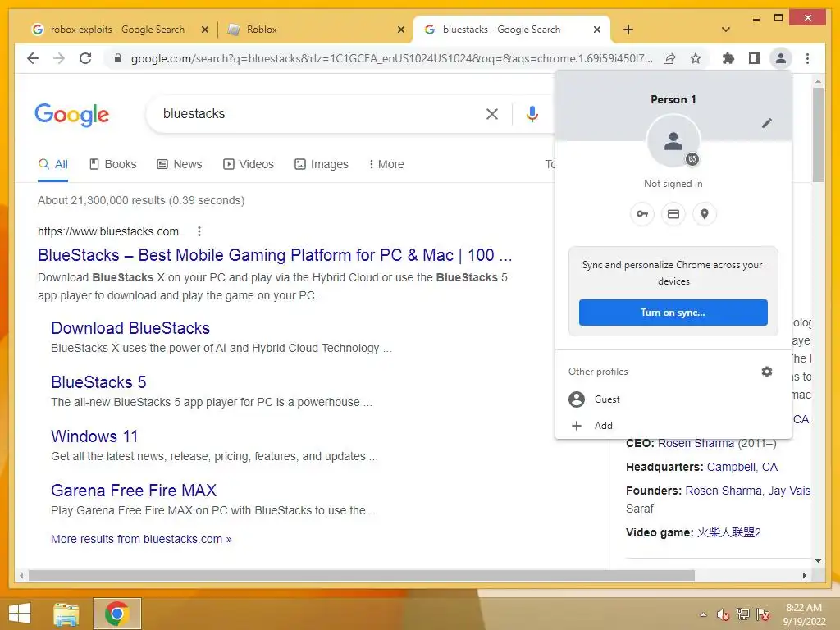Click the horizontal scrollbar thumb
Viewport: 840px width, 630px height.
coord(362,575)
